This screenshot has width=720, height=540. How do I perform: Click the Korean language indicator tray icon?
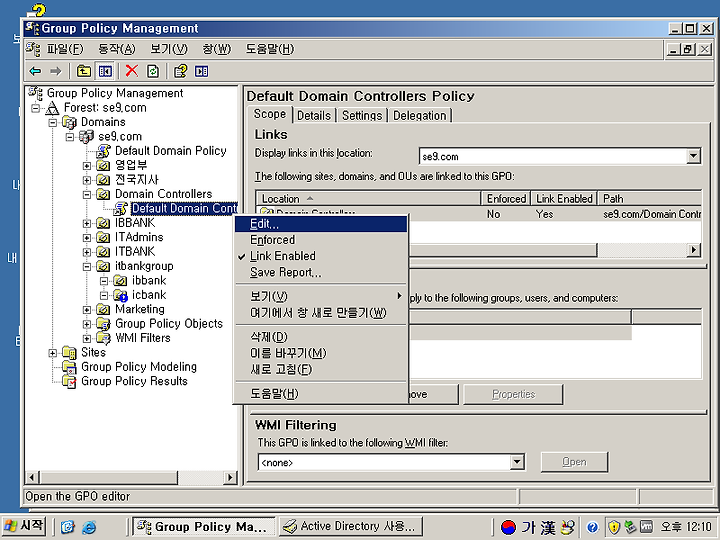[508, 527]
